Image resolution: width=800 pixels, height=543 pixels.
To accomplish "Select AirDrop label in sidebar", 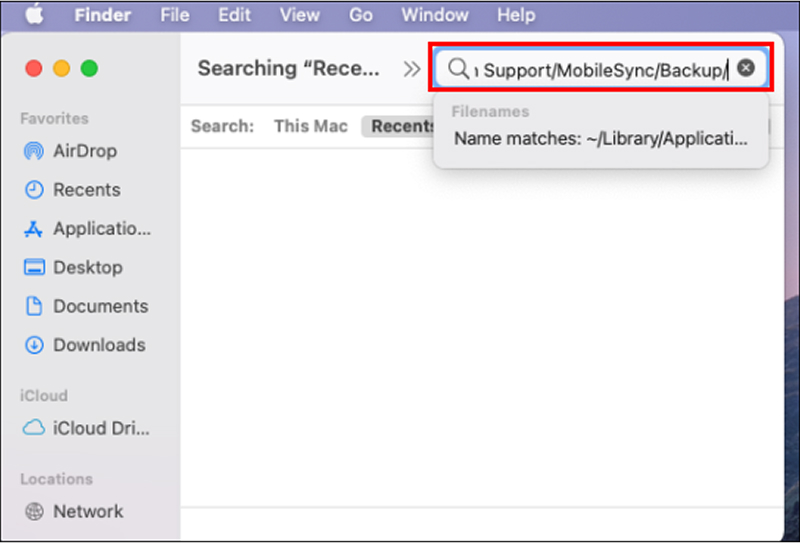I will (x=85, y=151).
